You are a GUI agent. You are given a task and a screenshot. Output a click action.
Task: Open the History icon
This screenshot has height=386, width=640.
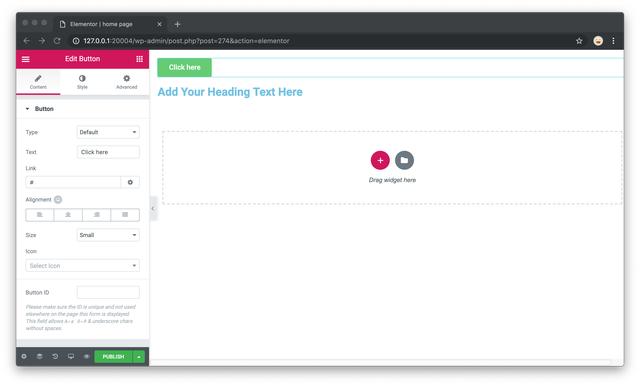[55, 357]
